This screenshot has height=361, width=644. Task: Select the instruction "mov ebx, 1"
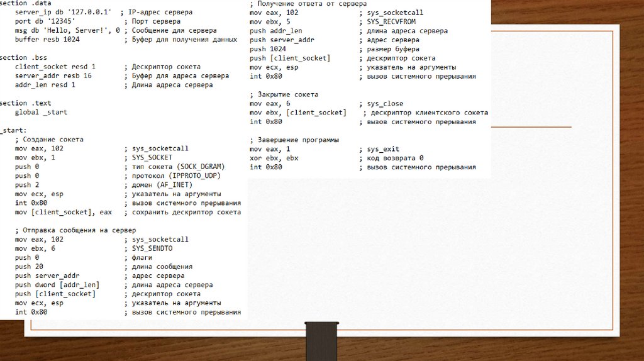point(35,157)
